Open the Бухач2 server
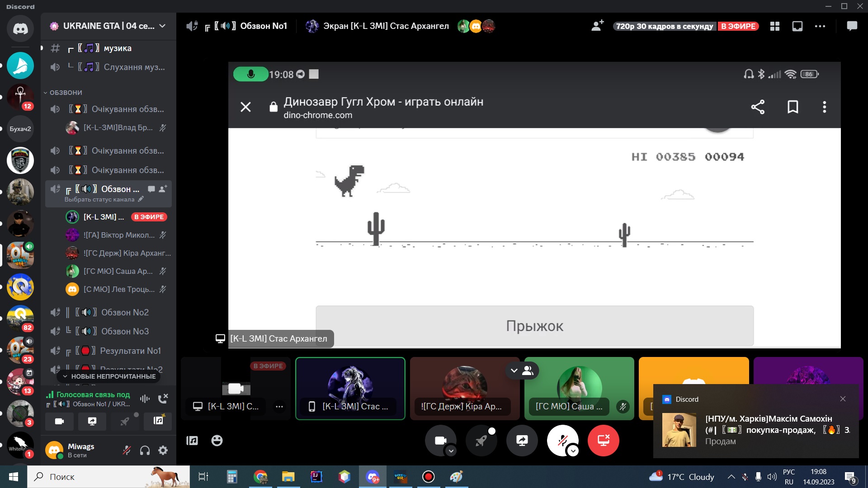 [20, 129]
